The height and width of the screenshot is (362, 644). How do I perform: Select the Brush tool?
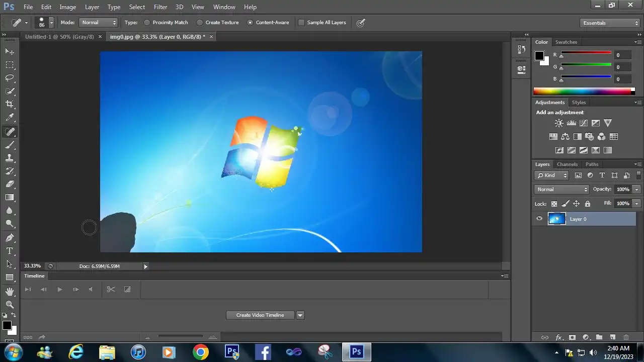click(x=10, y=145)
